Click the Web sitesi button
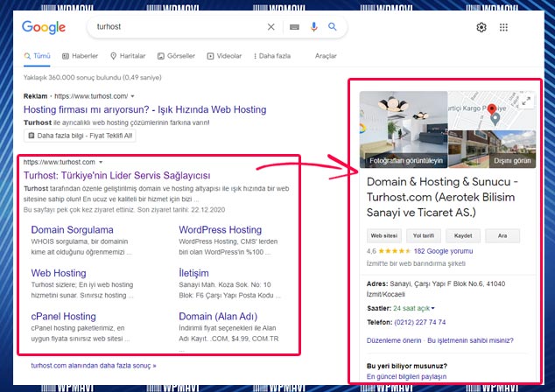555x392 pixels. 384,235
